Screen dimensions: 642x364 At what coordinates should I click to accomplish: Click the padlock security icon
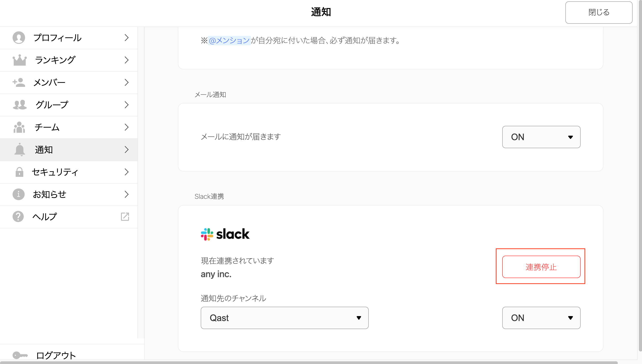point(19,172)
